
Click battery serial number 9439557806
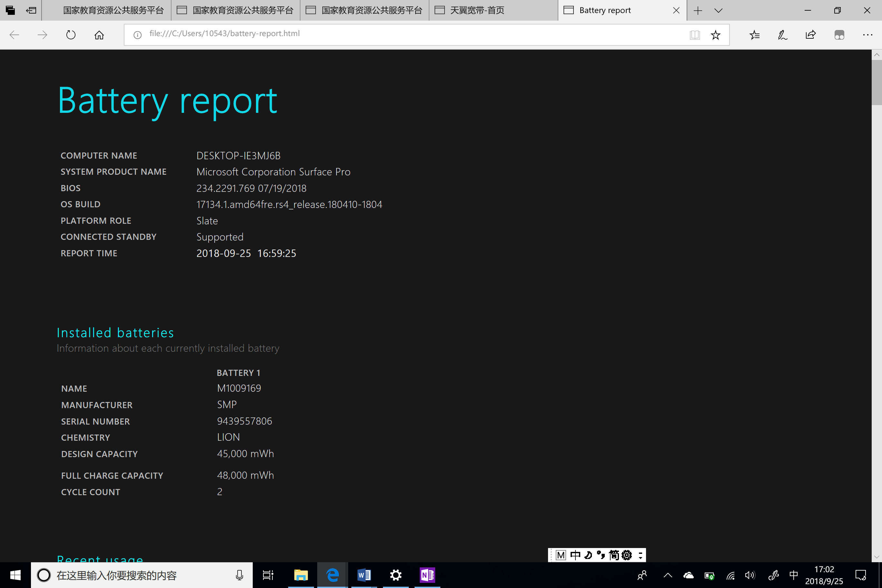coord(244,421)
